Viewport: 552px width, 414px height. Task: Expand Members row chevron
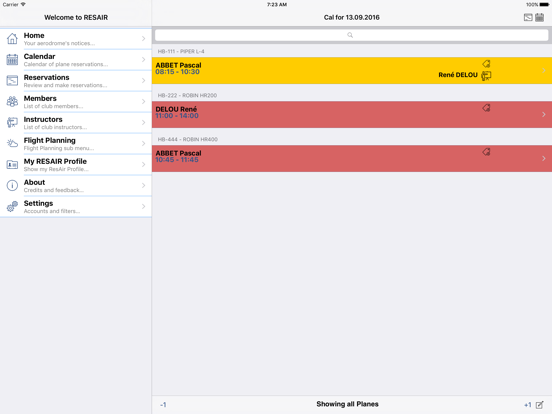(x=143, y=101)
